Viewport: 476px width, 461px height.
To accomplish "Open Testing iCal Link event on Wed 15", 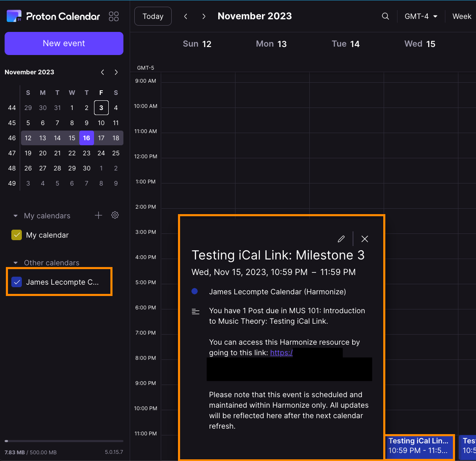I will (x=420, y=448).
